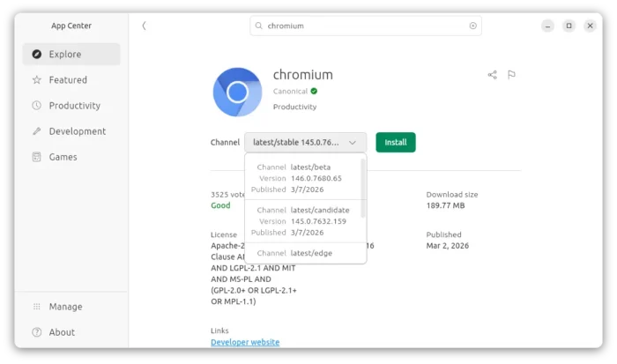Click the Chromium app logo
The image size is (617, 364).
(237, 92)
